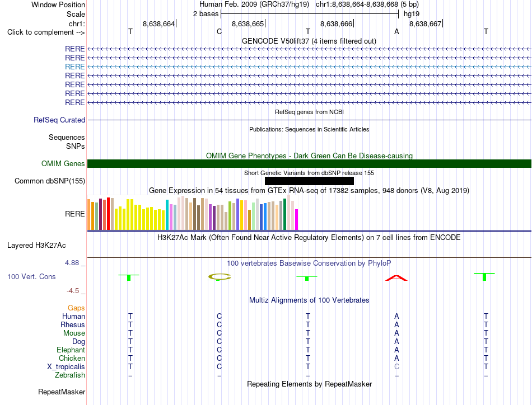The width and height of the screenshot is (532, 405).
Task: Select the Chicken alignment row label
Action: (x=72, y=358)
